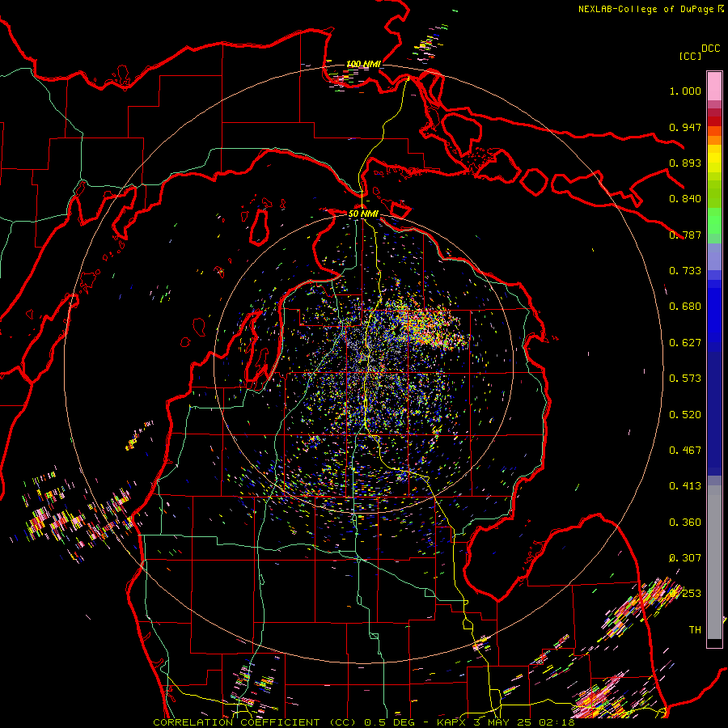Pick the bright green color bar segment
Screen dimensions: 728x728
(714, 221)
